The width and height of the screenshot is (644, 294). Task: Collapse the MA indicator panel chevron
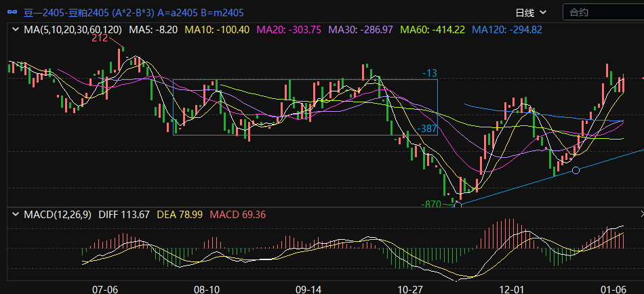[x=15, y=30]
